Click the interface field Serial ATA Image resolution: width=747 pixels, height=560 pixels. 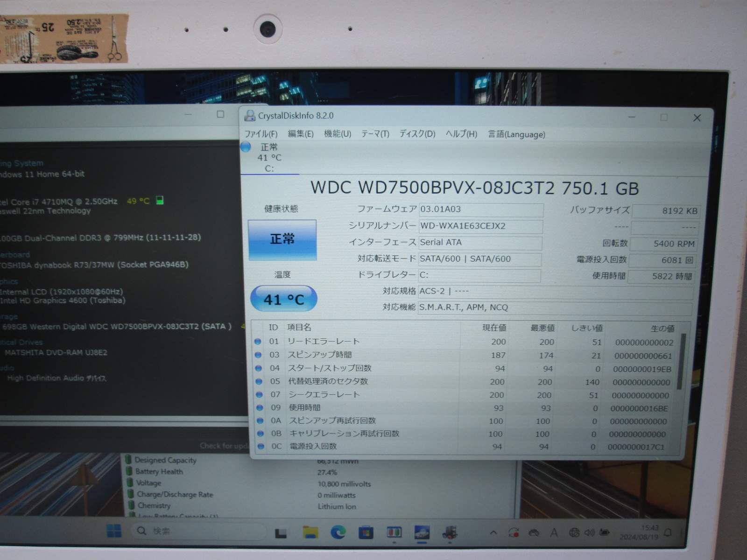480,243
